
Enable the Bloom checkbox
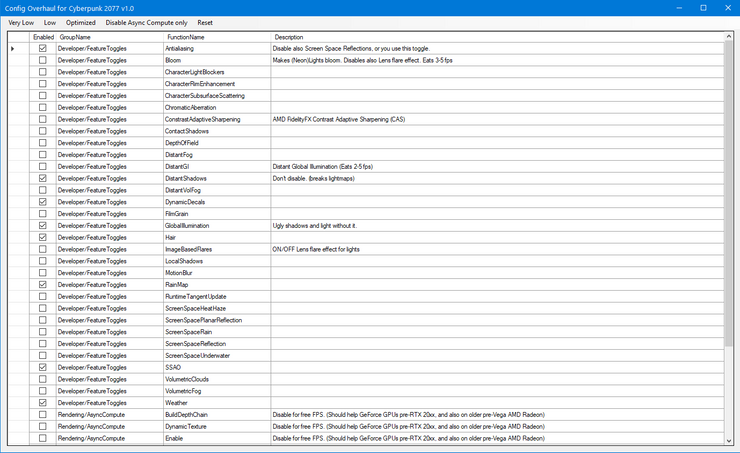[x=42, y=60]
